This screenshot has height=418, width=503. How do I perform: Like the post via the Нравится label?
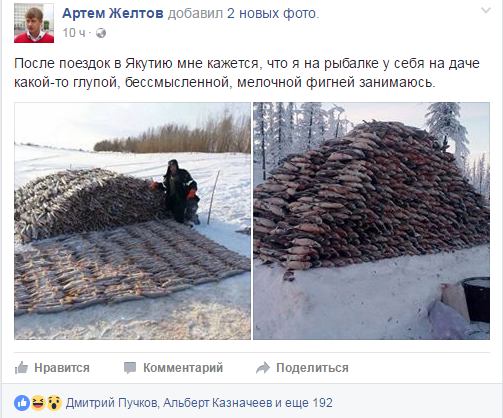click(x=62, y=368)
